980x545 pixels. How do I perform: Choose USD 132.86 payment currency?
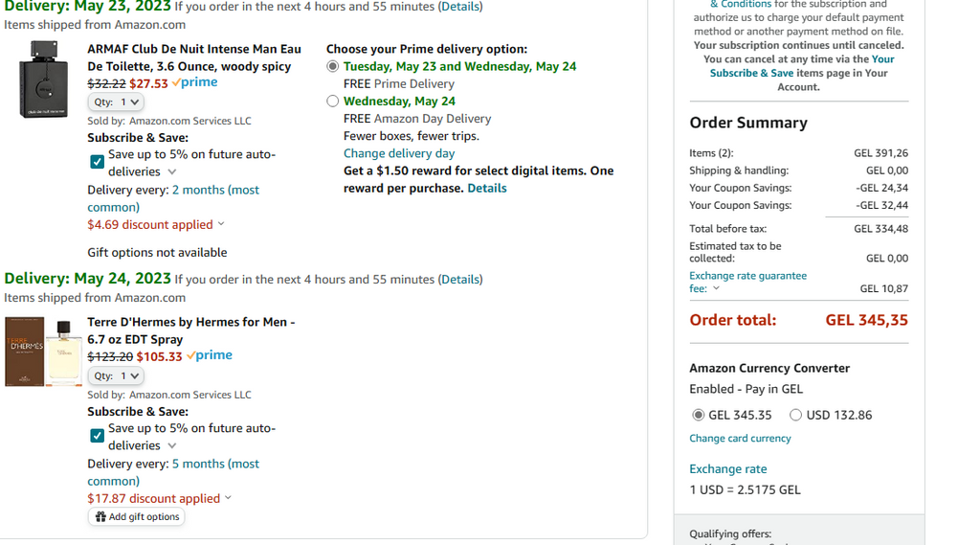click(x=795, y=415)
